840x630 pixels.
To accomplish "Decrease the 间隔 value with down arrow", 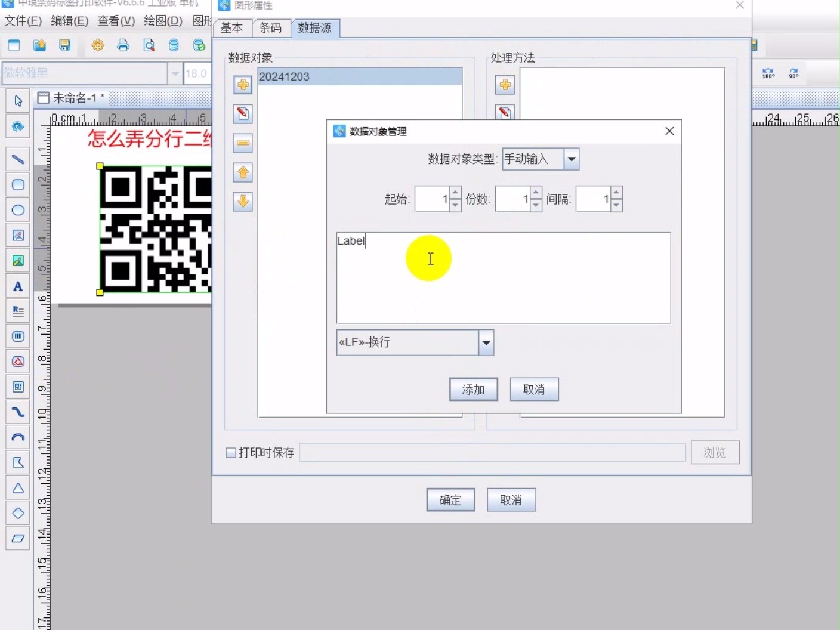I will click(x=617, y=205).
